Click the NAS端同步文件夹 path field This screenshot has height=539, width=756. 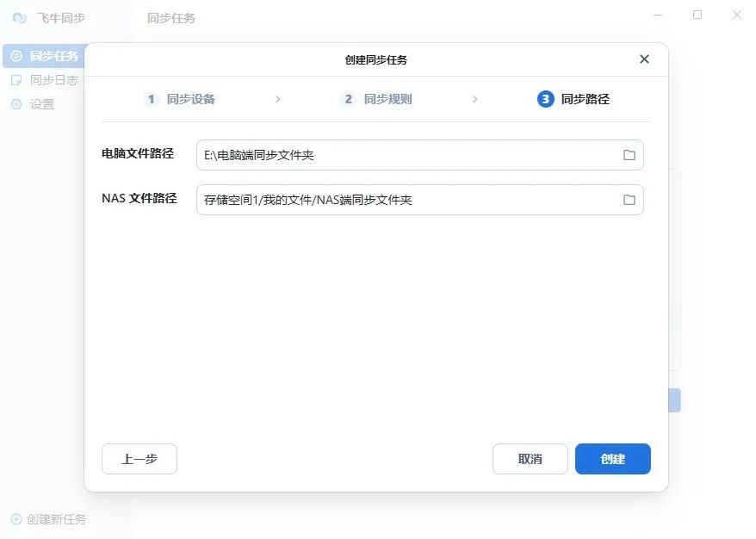pyautogui.click(x=420, y=200)
